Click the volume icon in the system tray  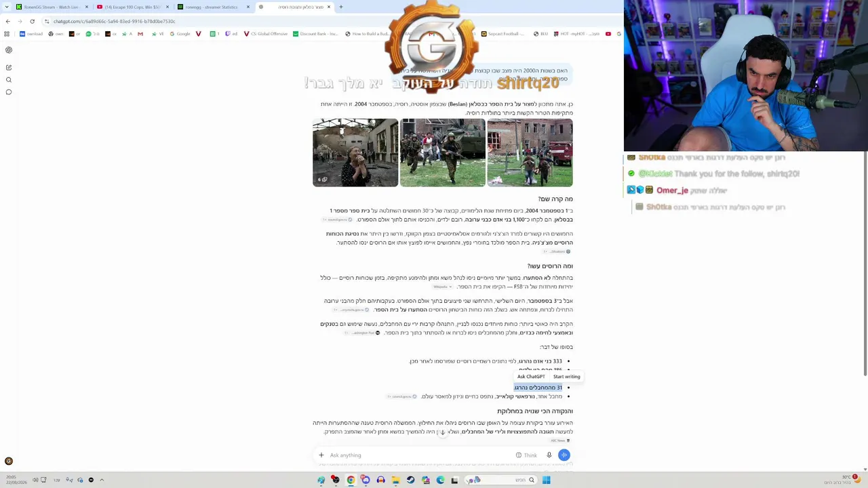point(35,480)
